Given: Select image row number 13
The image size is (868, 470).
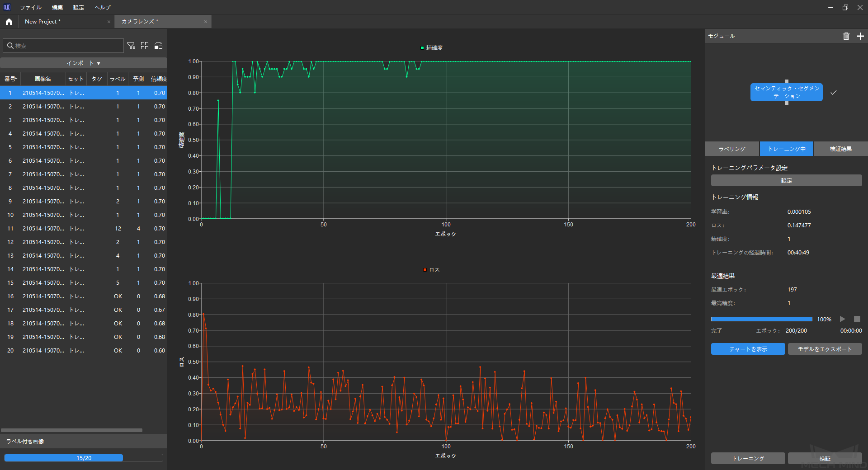Looking at the screenshot, I should (x=84, y=255).
